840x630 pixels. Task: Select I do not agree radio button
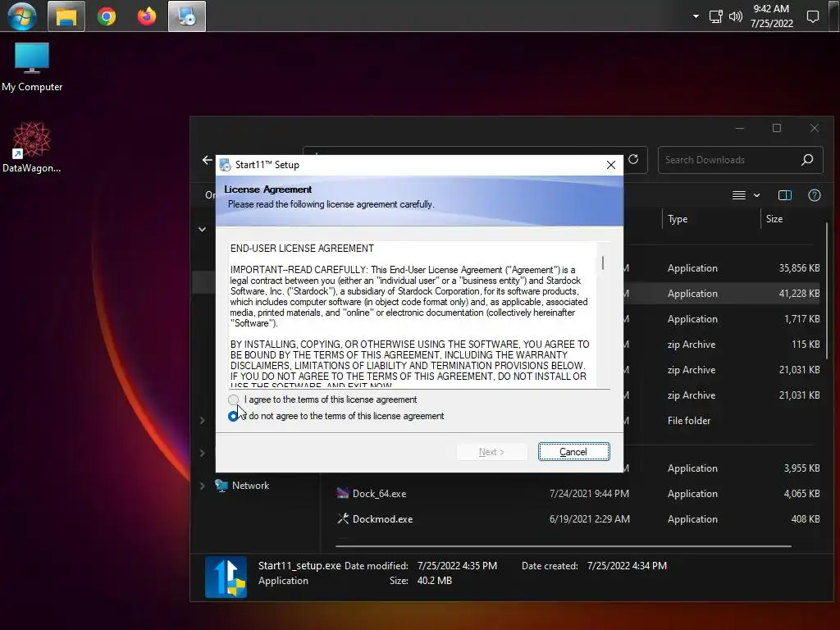(233, 416)
